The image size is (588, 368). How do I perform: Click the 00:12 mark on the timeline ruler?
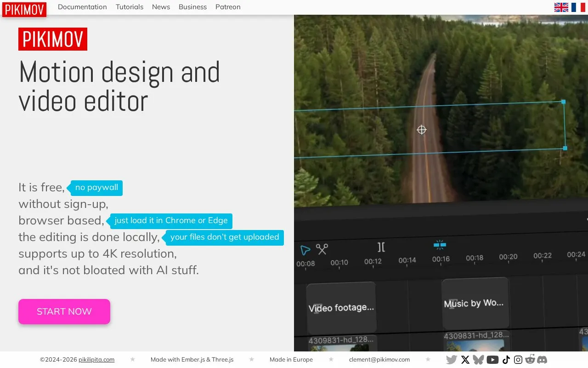pos(373,261)
